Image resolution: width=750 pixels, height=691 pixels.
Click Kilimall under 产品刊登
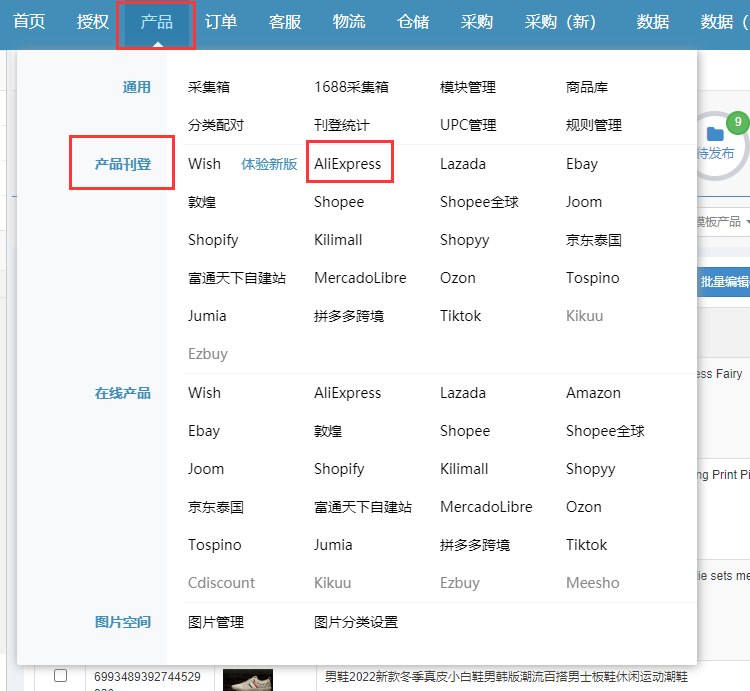(338, 240)
